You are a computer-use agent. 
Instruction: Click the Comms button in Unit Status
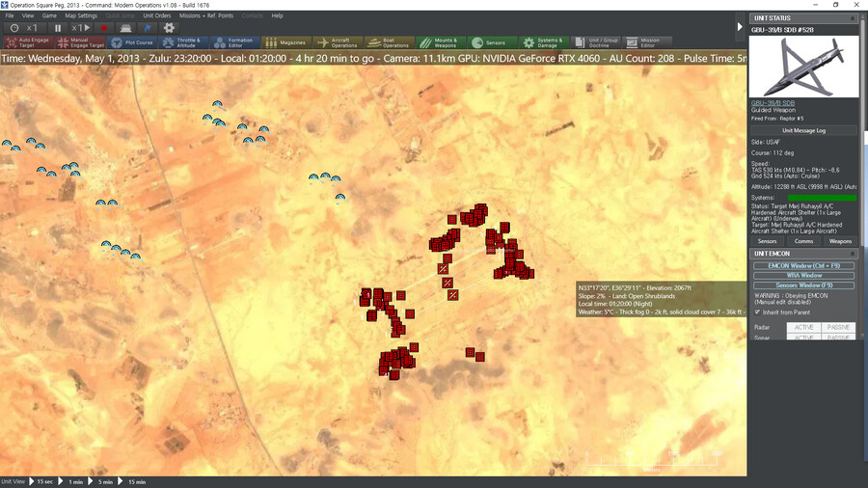pos(803,241)
